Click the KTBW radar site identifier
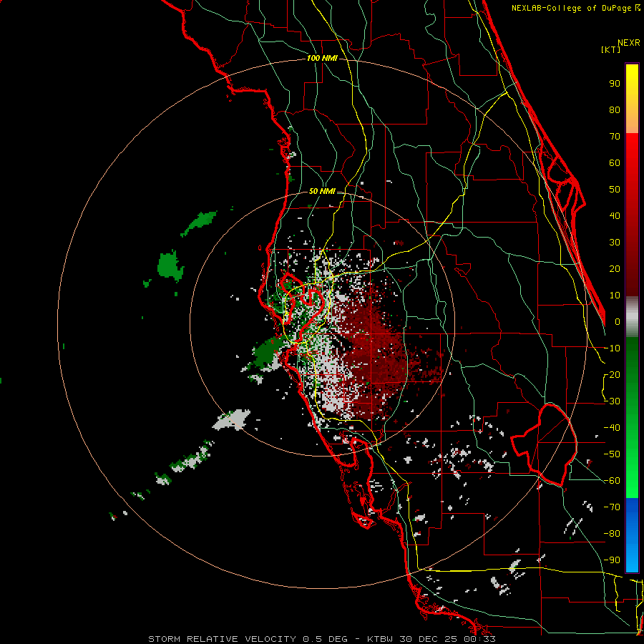Screen dimensions: 644x644 tap(380, 639)
